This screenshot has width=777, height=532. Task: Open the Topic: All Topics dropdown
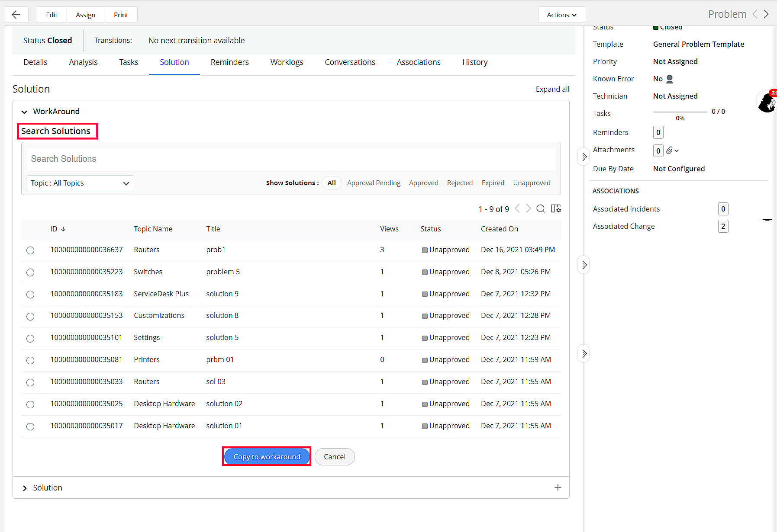pos(80,183)
